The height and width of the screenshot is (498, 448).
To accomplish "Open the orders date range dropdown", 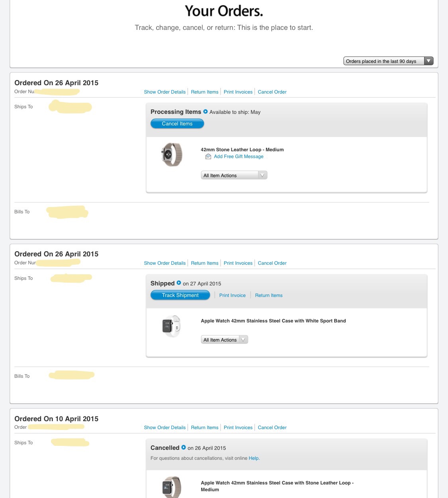I will (388, 61).
